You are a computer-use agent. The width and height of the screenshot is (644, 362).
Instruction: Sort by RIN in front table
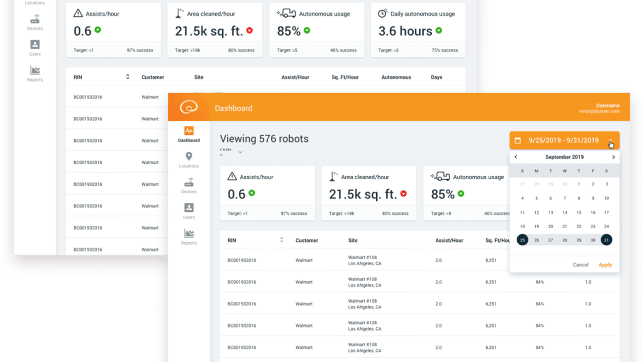(x=282, y=240)
